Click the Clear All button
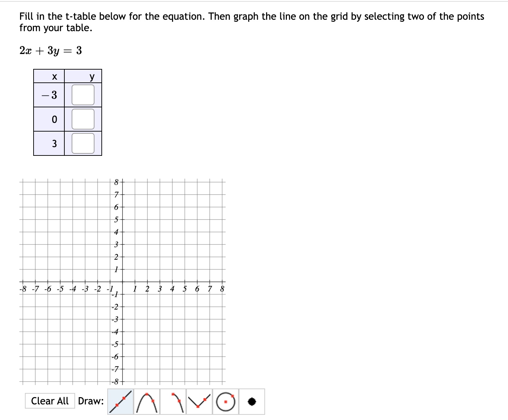 (x=50, y=401)
